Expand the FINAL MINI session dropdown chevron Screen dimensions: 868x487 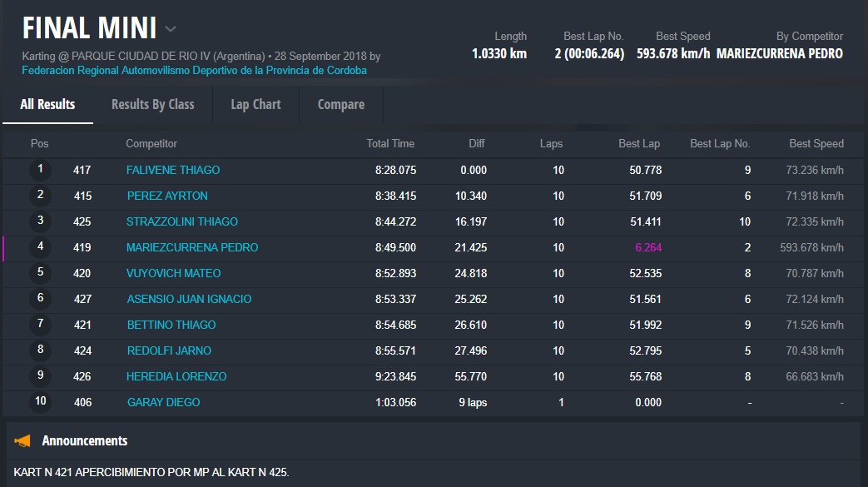tap(171, 29)
